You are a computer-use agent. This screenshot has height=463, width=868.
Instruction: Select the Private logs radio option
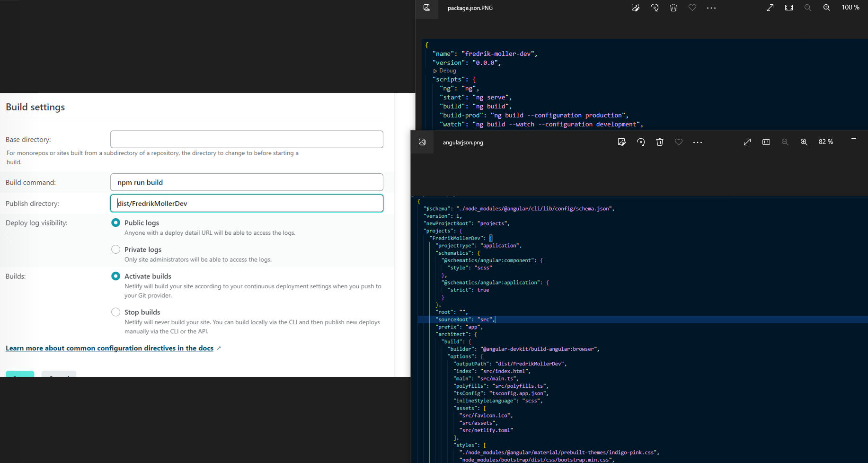click(x=115, y=249)
